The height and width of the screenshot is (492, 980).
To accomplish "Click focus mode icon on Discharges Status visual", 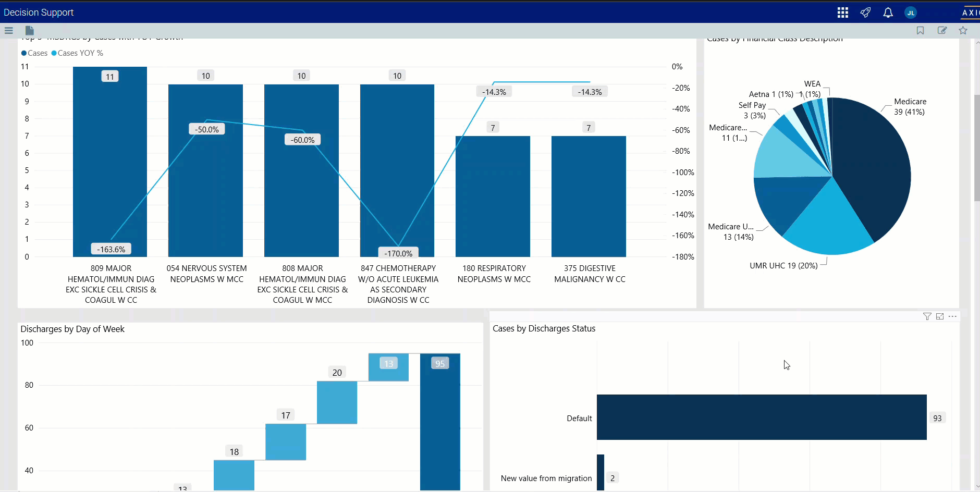I will (940, 316).
